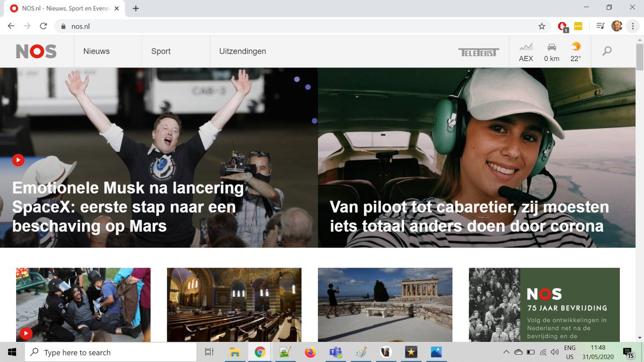Image resolution: width=644 pixels, height=362 pixels.
Task: View the weather forecast showing 22°
Action: 576,52
